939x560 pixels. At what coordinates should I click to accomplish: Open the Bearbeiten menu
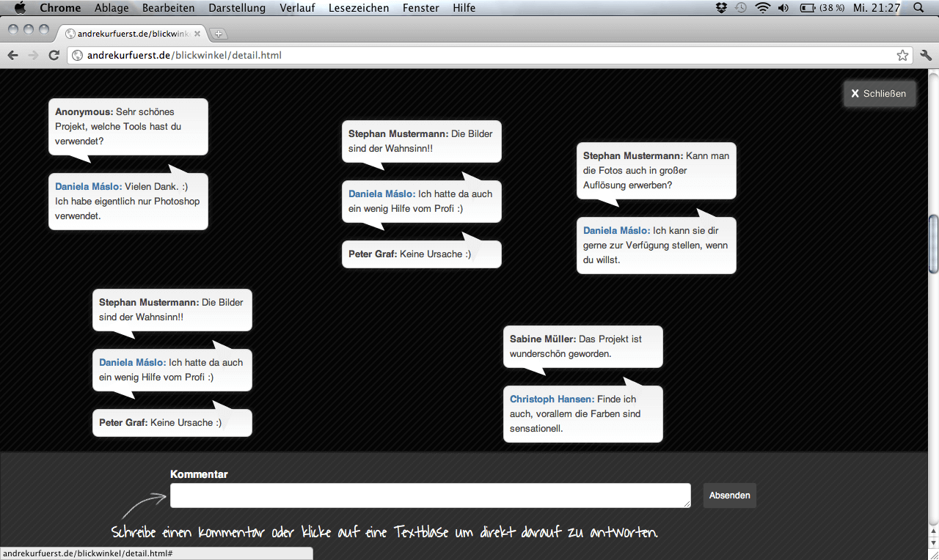click(x=169, y=8)
